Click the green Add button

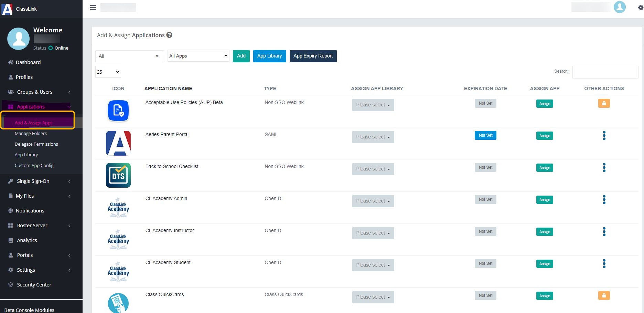pyautogui.click(x=241, y=56)
